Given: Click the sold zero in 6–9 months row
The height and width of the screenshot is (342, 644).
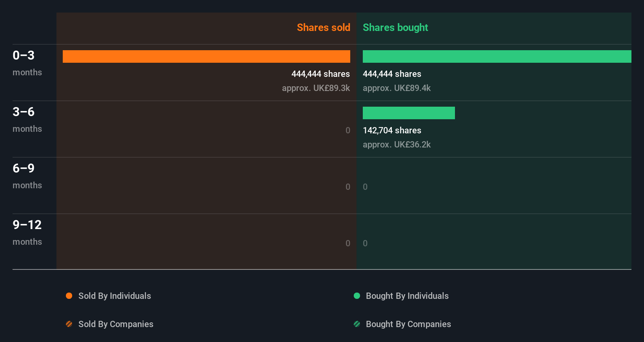Looking at the screenshot, I should [348, 187].
